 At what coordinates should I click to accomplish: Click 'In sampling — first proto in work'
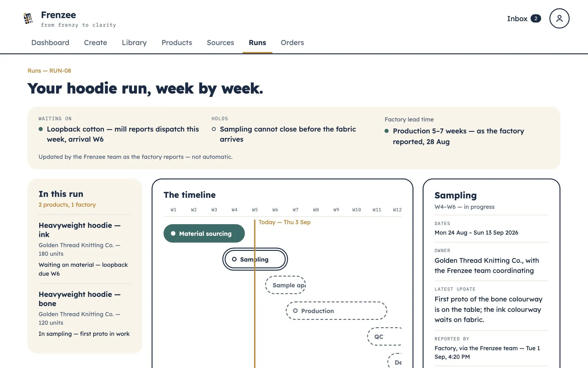(84, 334)
